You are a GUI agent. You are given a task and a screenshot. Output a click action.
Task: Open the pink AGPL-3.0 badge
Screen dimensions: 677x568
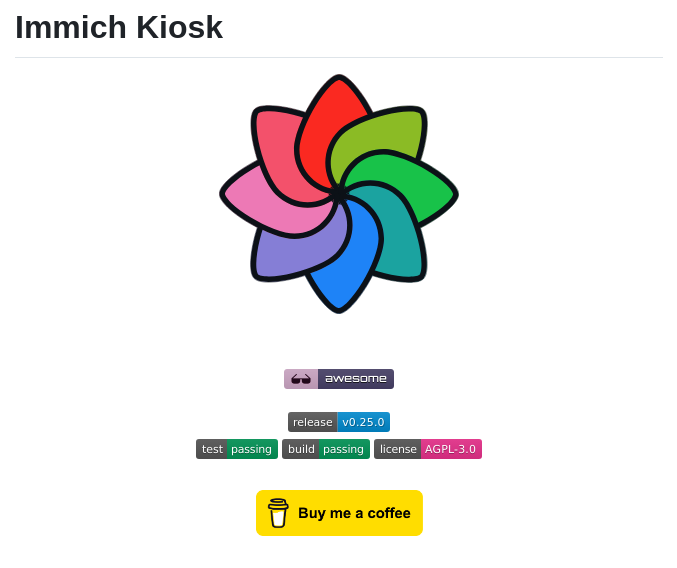[451, 449]
